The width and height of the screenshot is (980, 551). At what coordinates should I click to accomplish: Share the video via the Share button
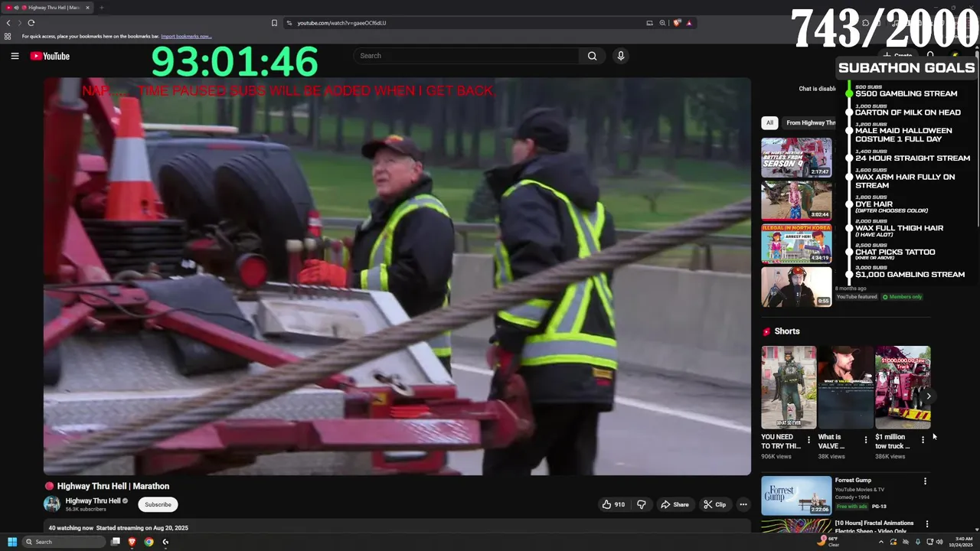coord(675,504)
